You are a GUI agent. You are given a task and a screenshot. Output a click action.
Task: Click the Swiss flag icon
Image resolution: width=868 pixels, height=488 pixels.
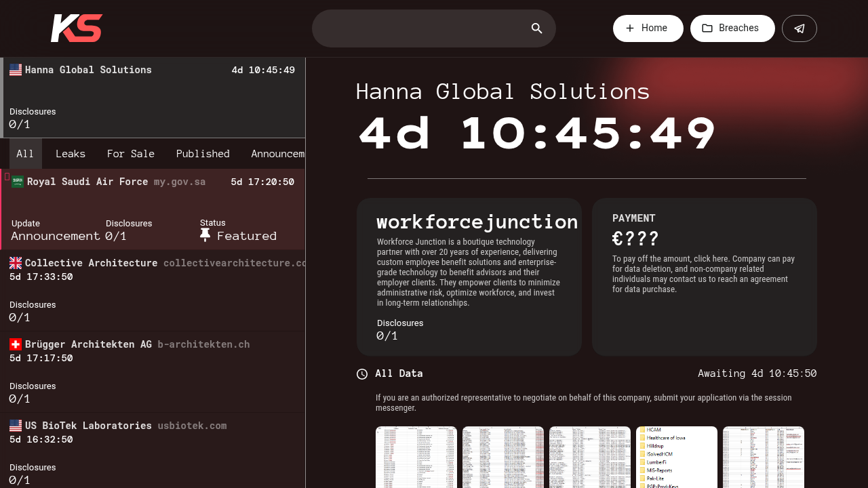[x=16, y=344]
